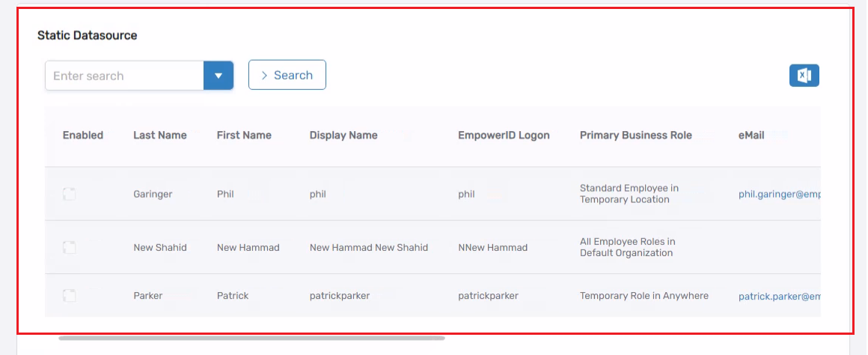Image resolution: width=868 pixels, height=355 pixels.
Task: Sort by the Enabled column header
Action: pyautogui.click(x=83, y=135)
